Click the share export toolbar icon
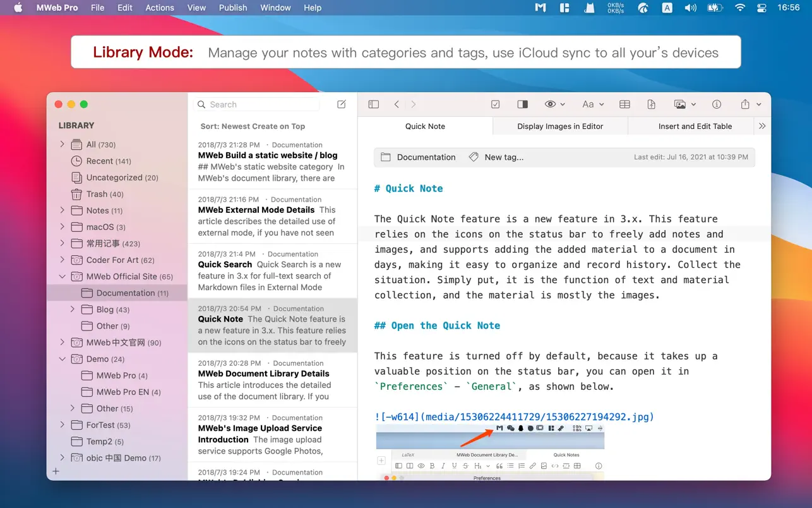The width and height of the screenshot is (812, 508). coord(745,104)
